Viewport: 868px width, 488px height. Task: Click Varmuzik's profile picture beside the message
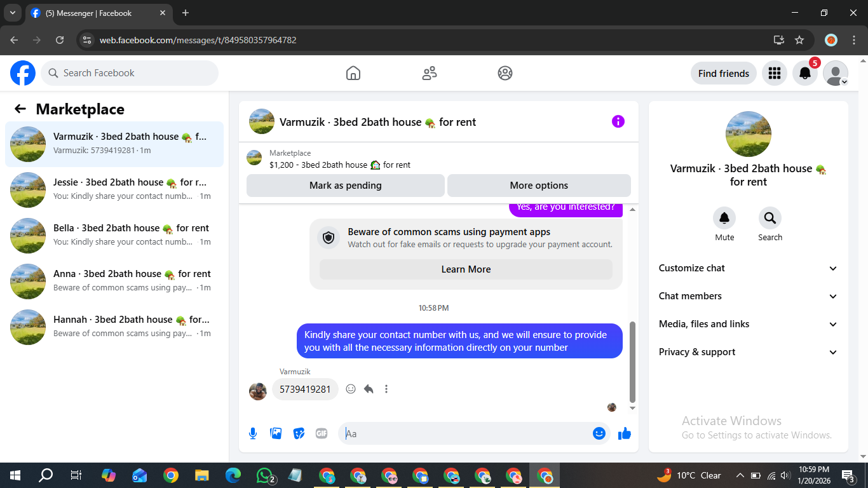[x=257, y=391]
